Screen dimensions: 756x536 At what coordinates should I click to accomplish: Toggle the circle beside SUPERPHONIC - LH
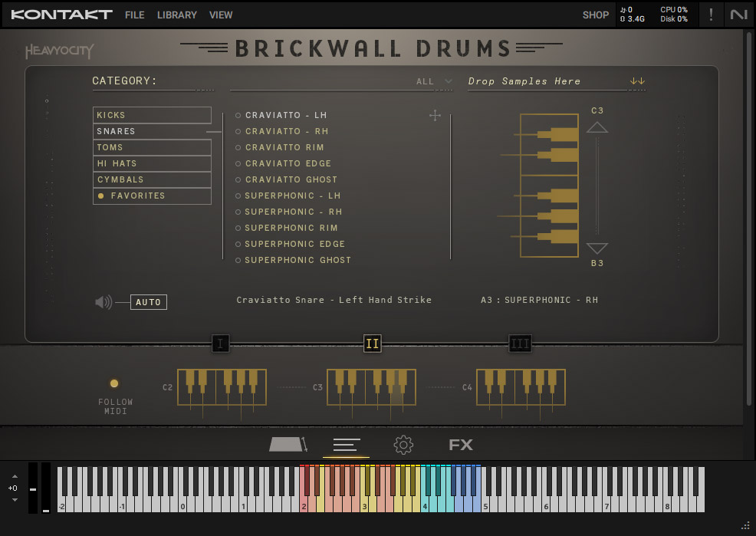point(238,196)
